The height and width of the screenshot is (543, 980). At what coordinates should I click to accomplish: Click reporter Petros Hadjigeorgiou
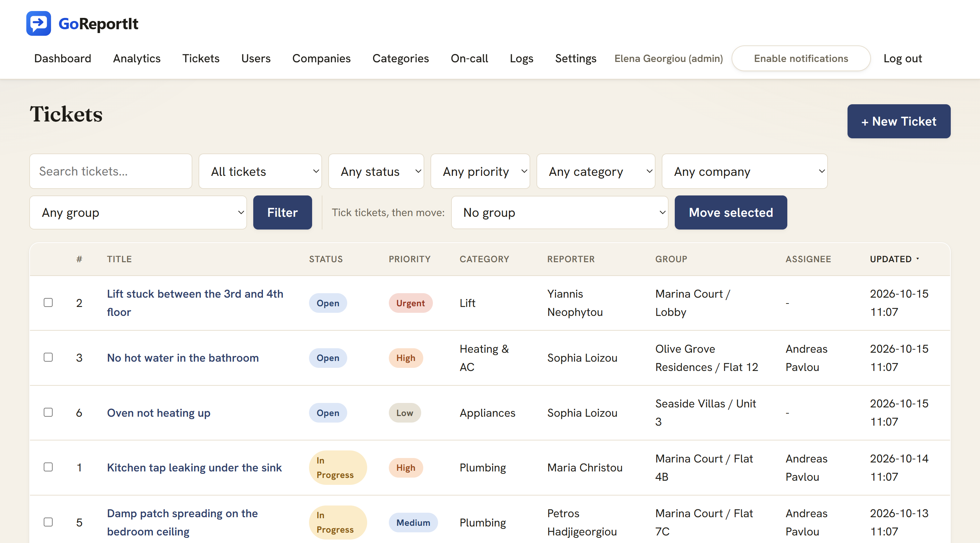pos(582,522)
